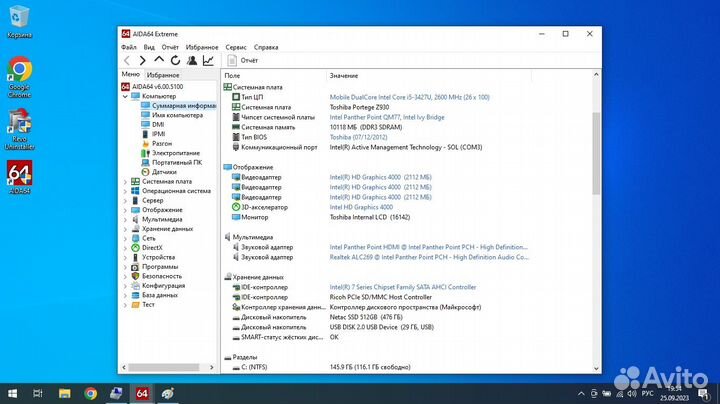The width and height of the screenshot is (720, 404).
Task: Open the Справка menu
Action: pyautogui.click(x=266, y=47)
